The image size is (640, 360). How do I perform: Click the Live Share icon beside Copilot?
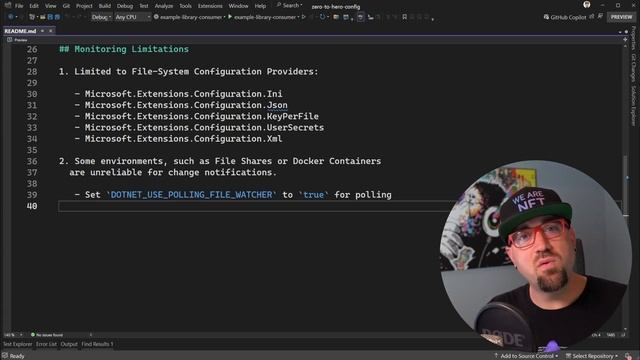(592, 17)
